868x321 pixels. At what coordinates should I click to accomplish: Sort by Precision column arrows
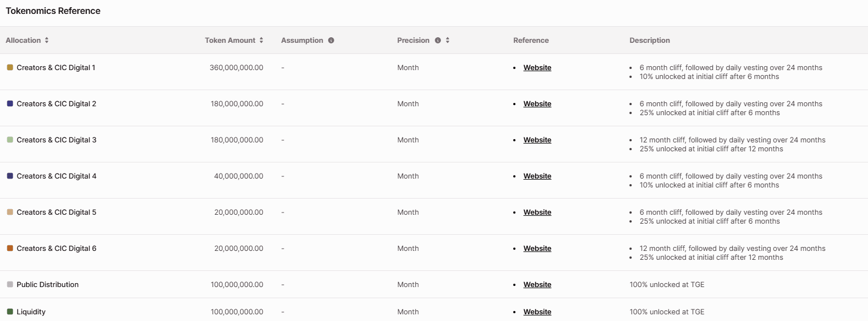pos(448,41)
